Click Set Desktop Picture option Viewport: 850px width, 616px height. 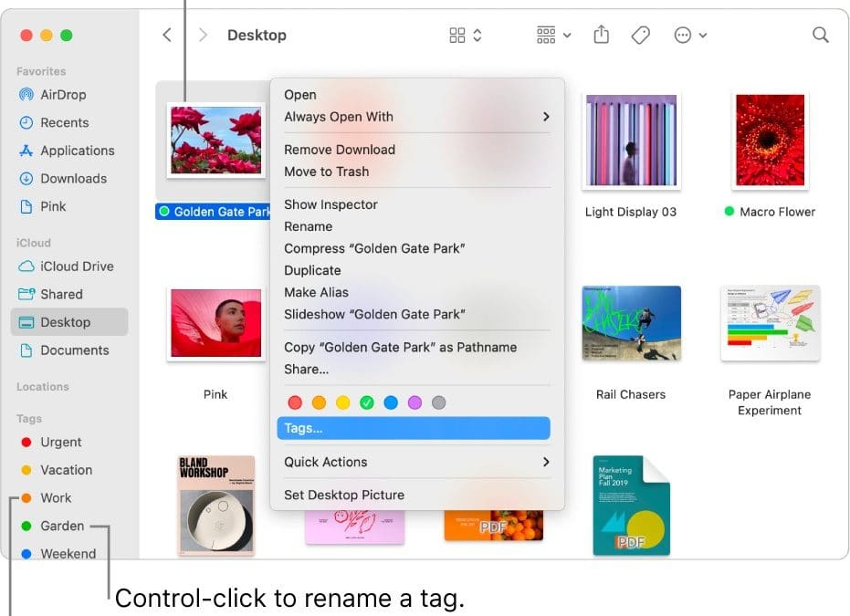343,495
